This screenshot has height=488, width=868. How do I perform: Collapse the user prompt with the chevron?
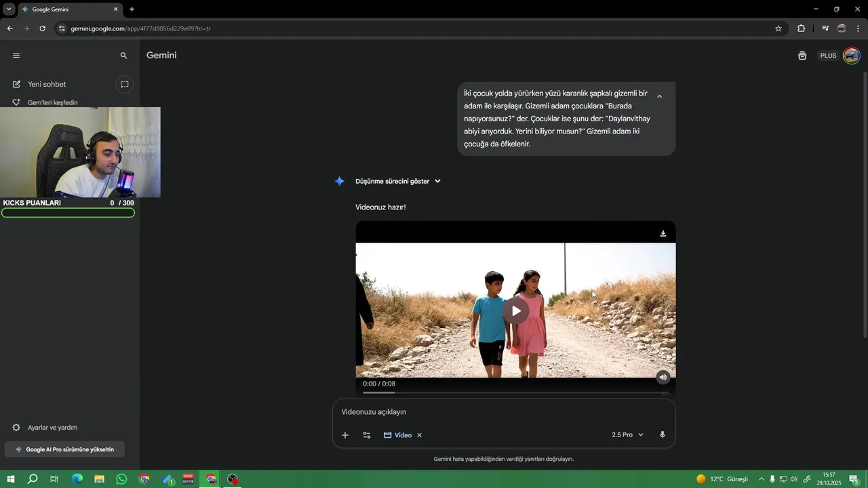(x=659, y=96)
